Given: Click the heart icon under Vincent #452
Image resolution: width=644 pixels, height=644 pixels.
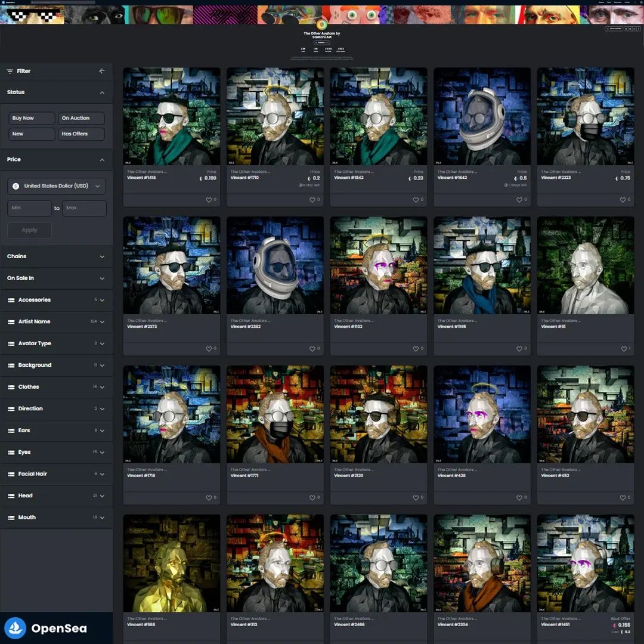Looking at the screenshot, I should (x=623, y=498).
